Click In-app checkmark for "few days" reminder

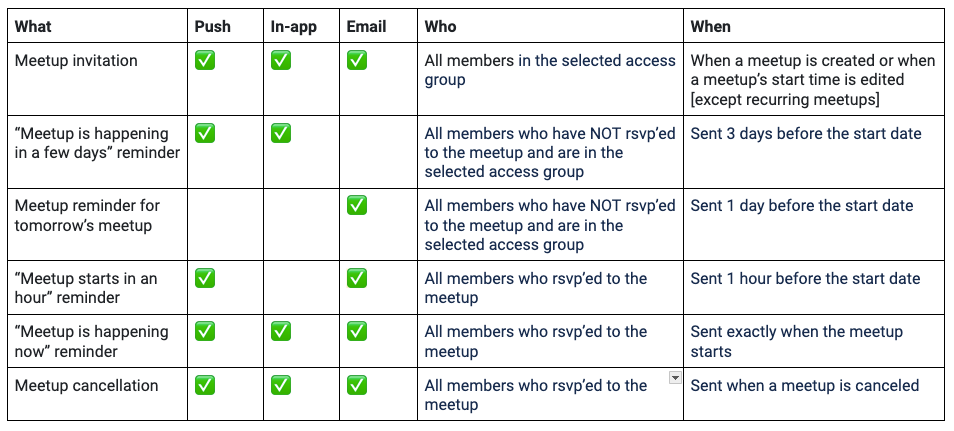click(281, 133)
